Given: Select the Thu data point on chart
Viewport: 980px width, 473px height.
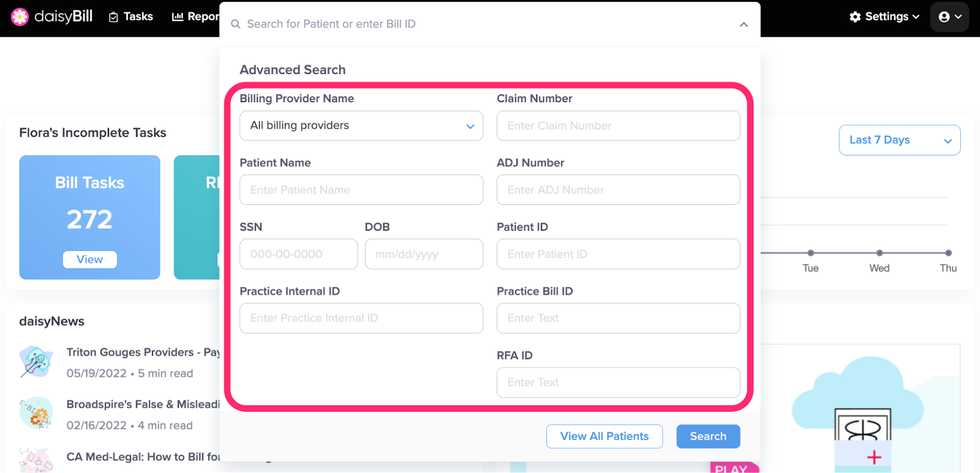Looking at the screenshot, I should pyautogui.click(x=948, y=253).
